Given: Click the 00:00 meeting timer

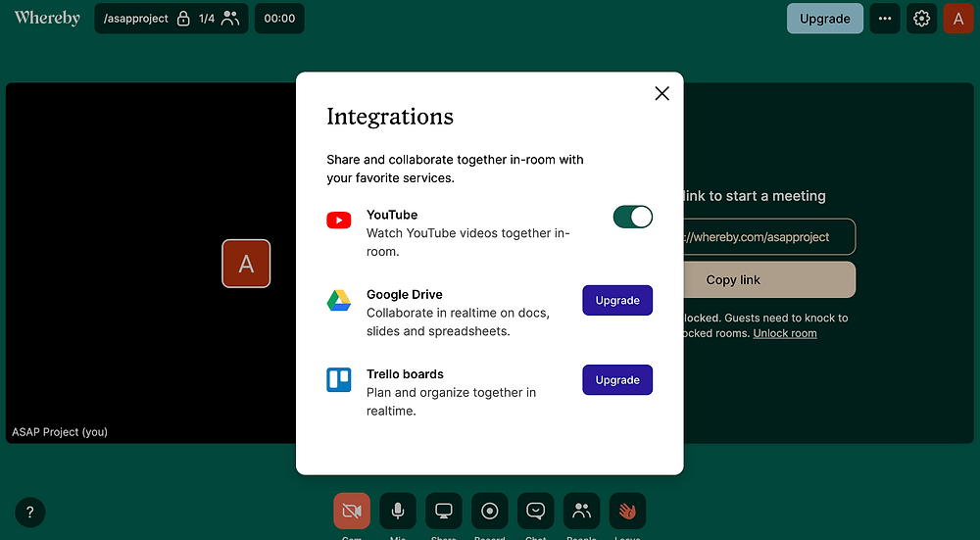Looking at the screenshot, I should [x=279, y=19].
